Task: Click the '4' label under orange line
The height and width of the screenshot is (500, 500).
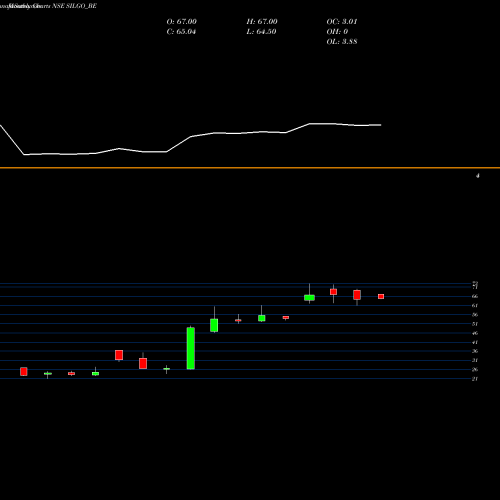Action: [x=477, y=175]
